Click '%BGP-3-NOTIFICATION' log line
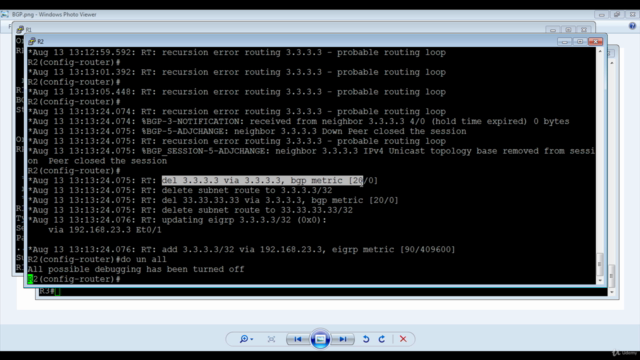 tap(299, 121)
